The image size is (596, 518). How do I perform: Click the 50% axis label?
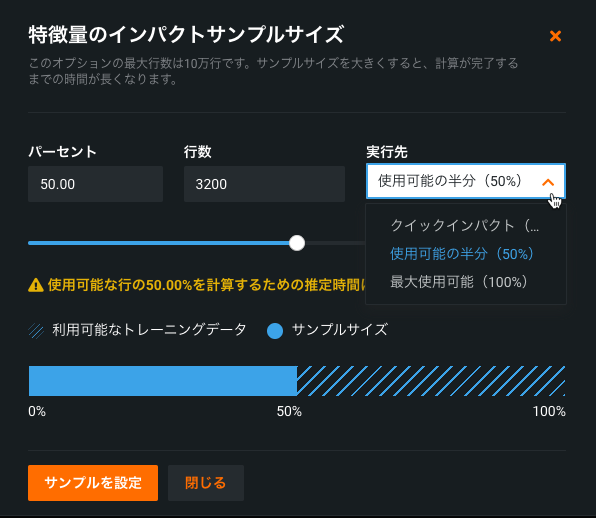(289, 411)
